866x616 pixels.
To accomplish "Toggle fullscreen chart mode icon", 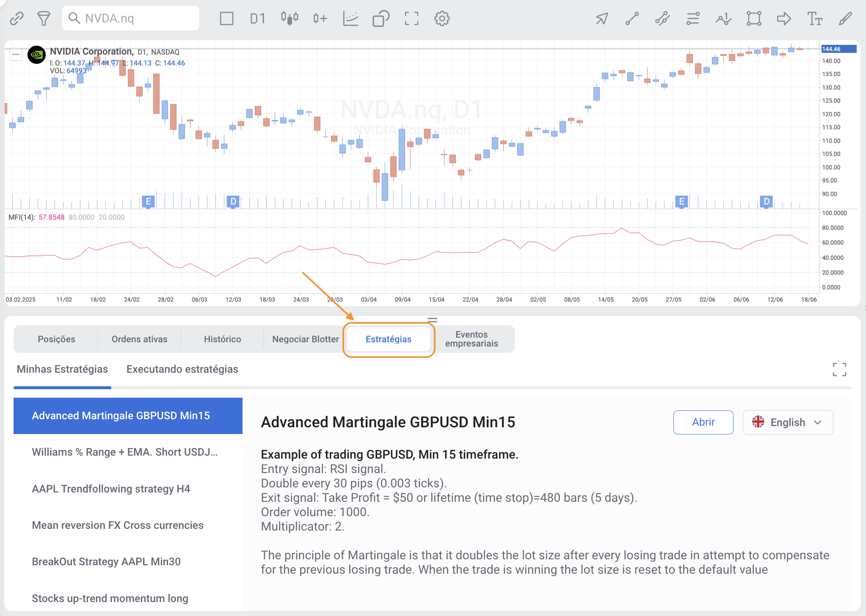I will coord(411,19).
